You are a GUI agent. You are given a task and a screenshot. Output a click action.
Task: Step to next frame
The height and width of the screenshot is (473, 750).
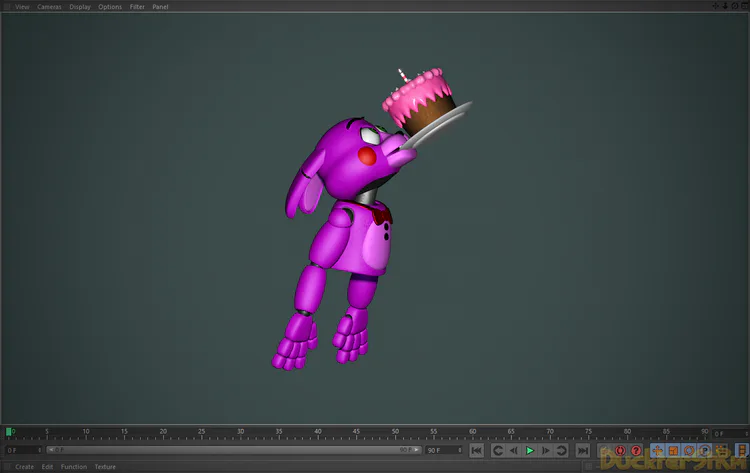pyautogui.click(x=545, y=451)
